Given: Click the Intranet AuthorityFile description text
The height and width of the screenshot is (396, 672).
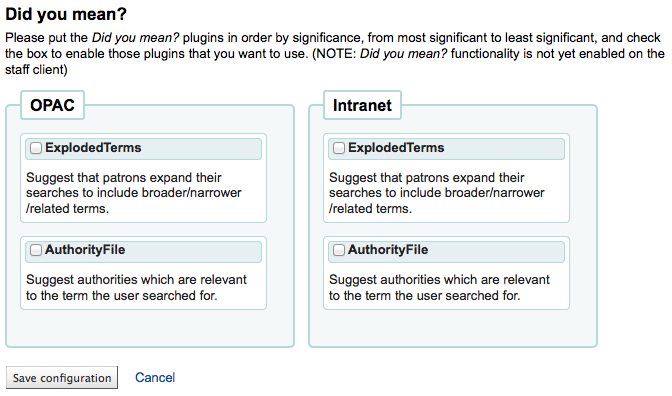Looking at the screenshot, I should coord(439,288).
